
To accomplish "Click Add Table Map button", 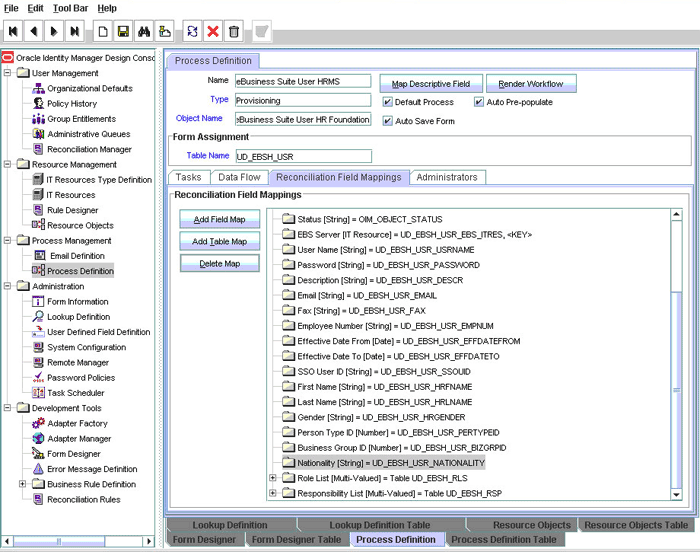I will click(220, 241).
